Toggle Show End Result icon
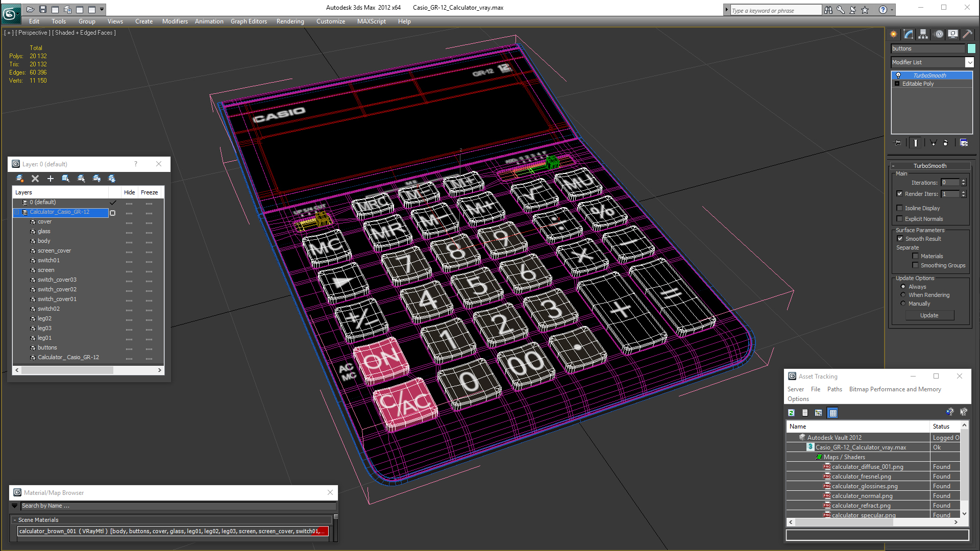Viewport: 980px width, 551px height. click(x=916, y=143)
